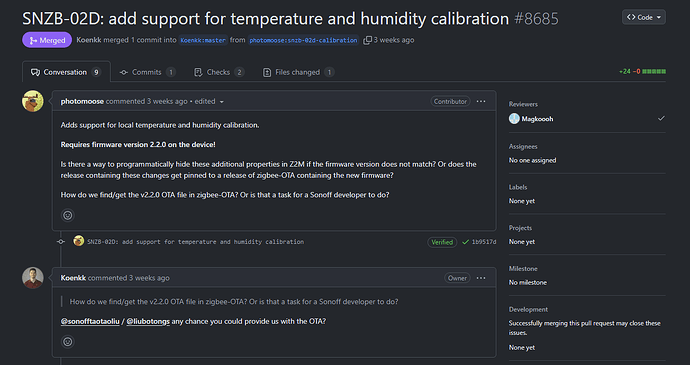The image size is (690, 365).
Task: Click Magkoooh reviewer avatar
Action: click(x=514, y=118)
